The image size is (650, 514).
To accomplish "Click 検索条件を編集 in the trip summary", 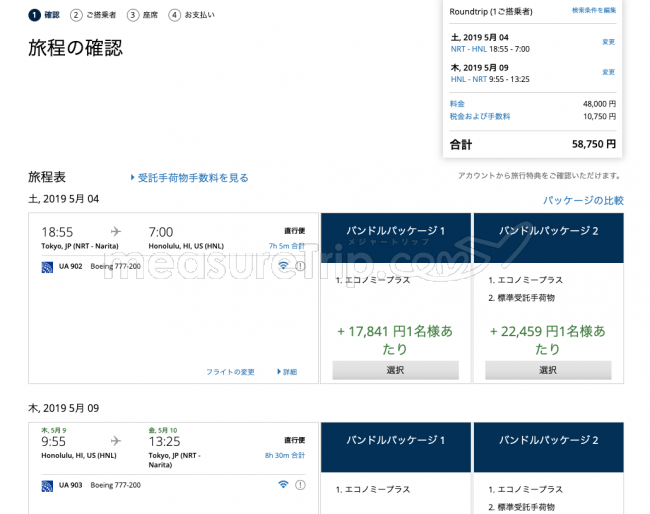I will pos(594,10).
